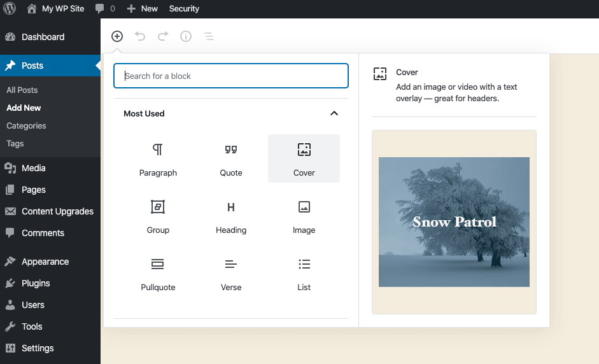Image resolution: width=599 pixels, height=364 pixels.
Task: Open Categories under Posts
Action: coord(26,125)
